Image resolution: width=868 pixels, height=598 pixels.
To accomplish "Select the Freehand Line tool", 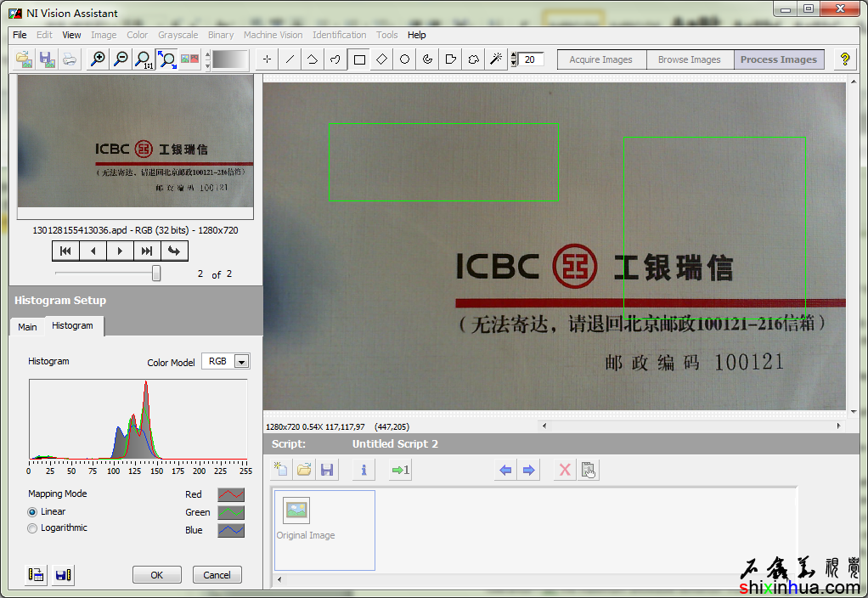I will tap(335, 59).
